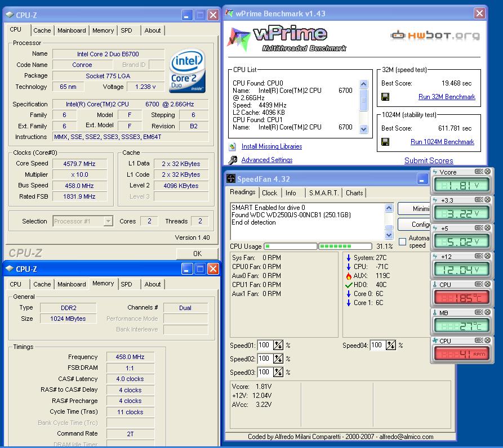Click Run 32M Benchmark link
Viewport: 503px width, 448px height.
coord(447,97)
